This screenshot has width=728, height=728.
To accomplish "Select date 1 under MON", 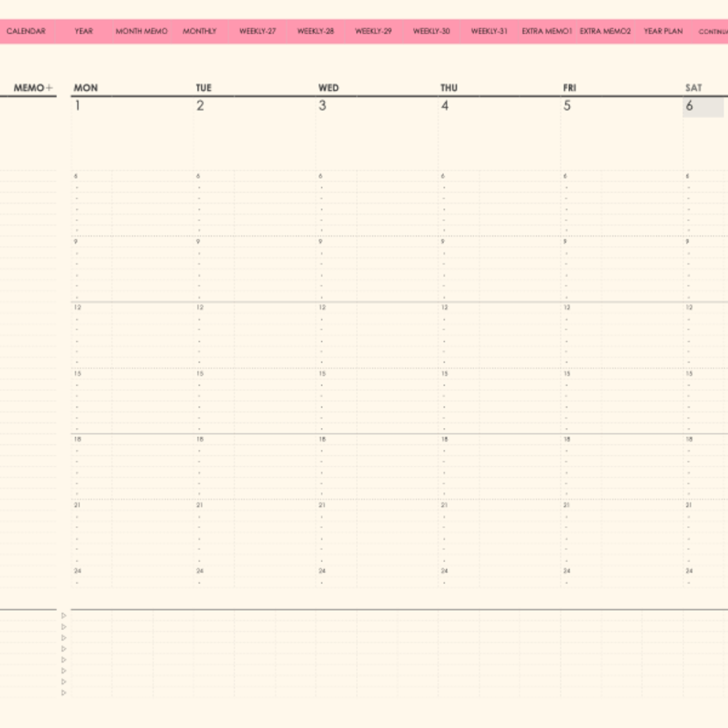I will (78, 106).
